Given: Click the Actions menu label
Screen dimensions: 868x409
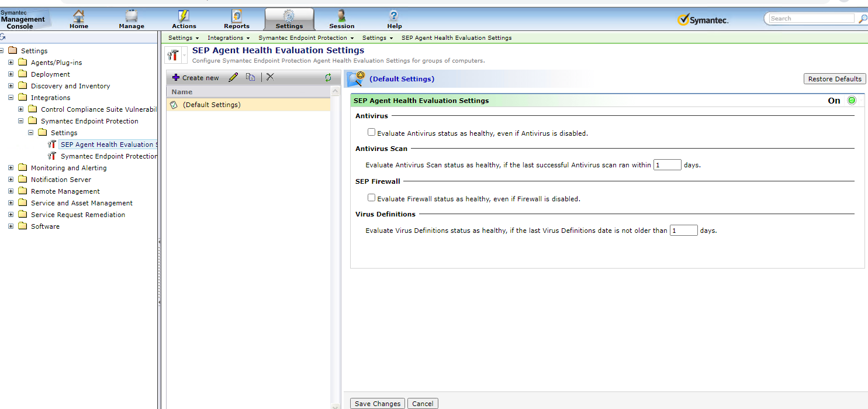Looking at the screenshot, I should [x=184, y=26].
